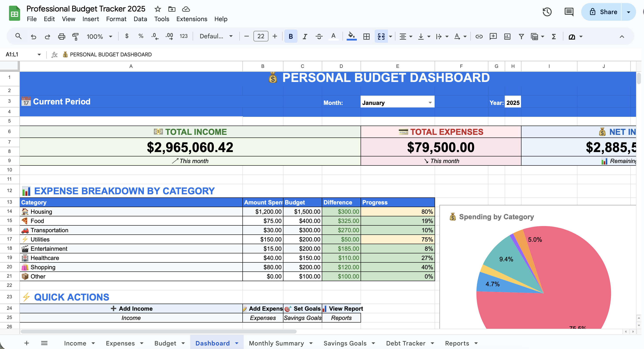The width and height of the screenshot is (644, 349).
Task: Click the font size 22 field
Action: (261, 37)
